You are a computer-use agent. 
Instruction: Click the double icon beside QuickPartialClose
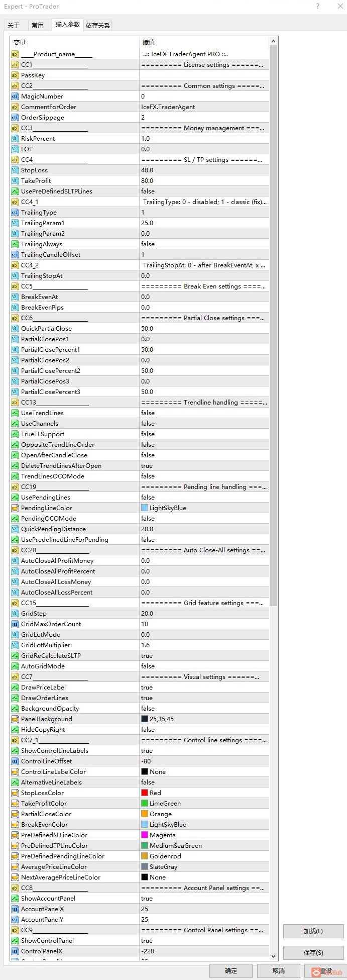(x=15, y=329)
